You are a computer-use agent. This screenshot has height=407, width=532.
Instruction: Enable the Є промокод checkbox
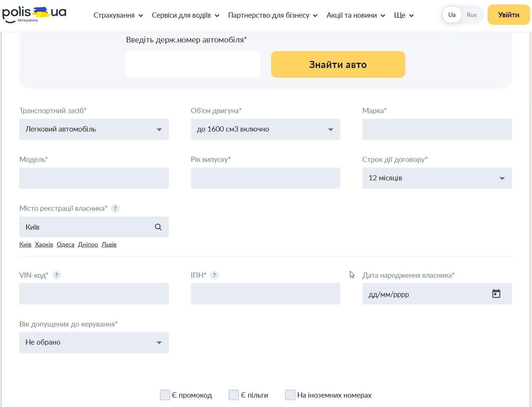pos(165,395)
